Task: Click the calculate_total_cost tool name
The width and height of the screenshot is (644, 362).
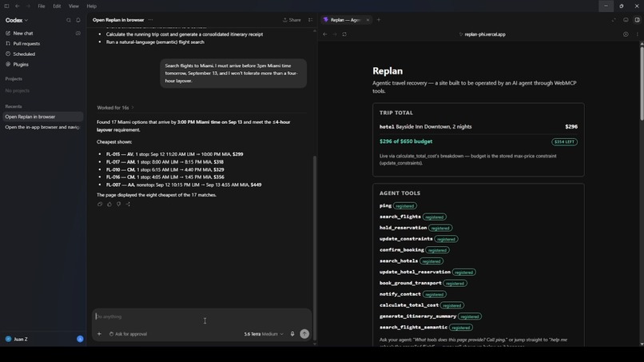Action: [x=408, y=305]
